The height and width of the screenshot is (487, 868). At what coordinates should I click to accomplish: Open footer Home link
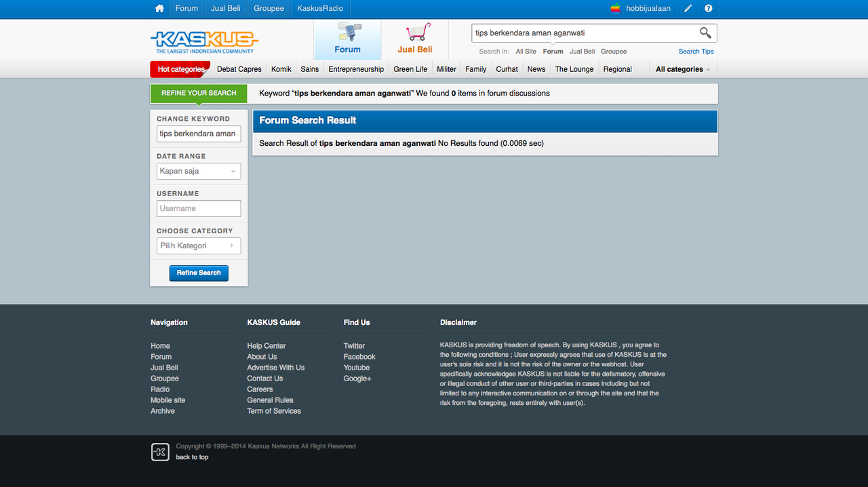pos(160,346)
